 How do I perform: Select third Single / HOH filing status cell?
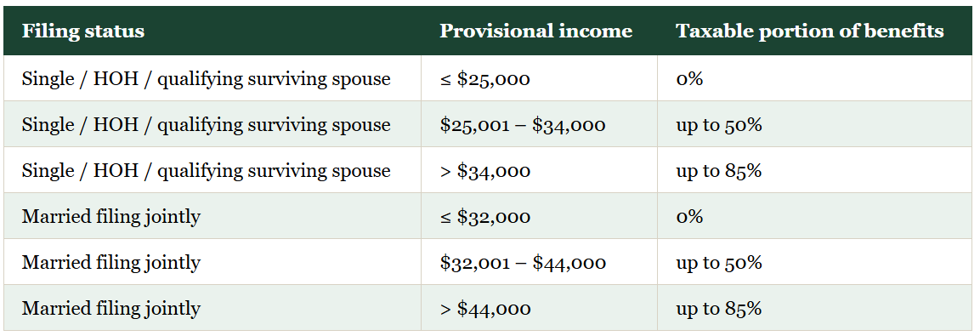(212, 170)
